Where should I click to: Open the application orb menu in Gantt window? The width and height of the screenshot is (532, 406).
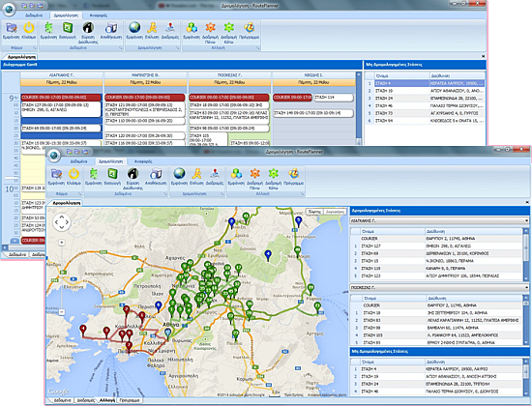click(x=9, y=9)
